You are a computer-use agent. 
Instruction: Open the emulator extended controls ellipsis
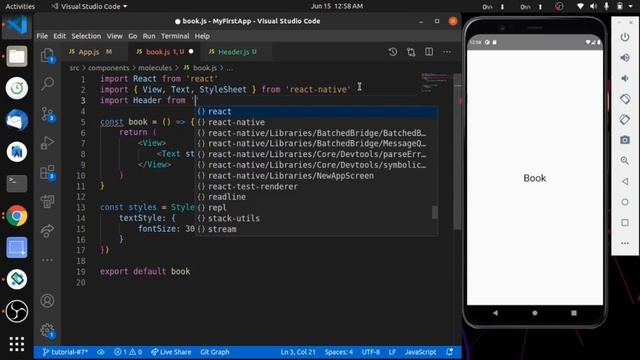(x=625, y=243)
